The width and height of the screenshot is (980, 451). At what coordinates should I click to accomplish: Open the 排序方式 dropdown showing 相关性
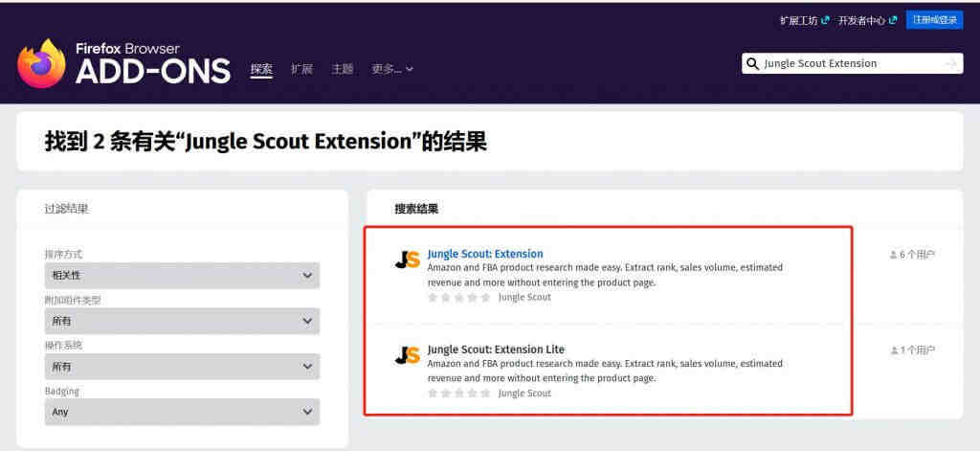tap(182, 275)
